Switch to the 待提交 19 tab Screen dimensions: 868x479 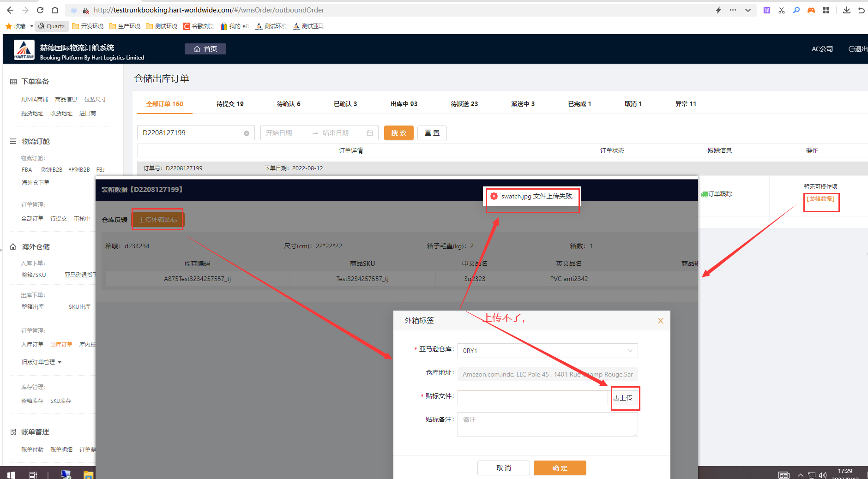230,104
